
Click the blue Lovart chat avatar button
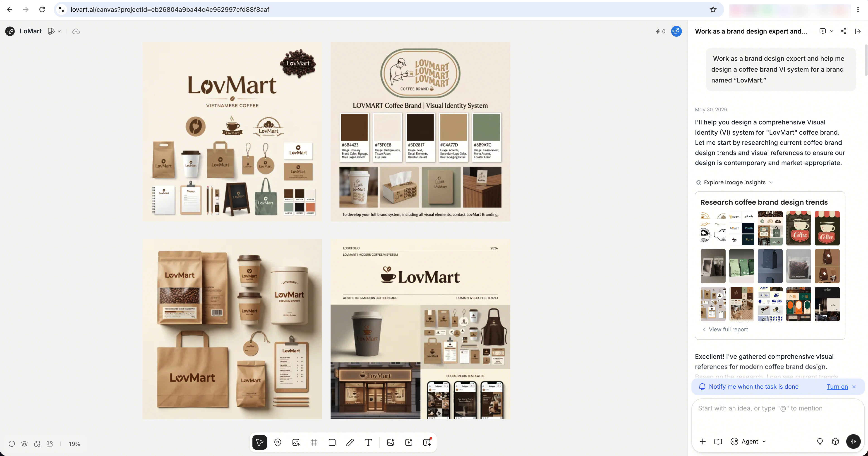pyautogui.click(x=676, y=31)
